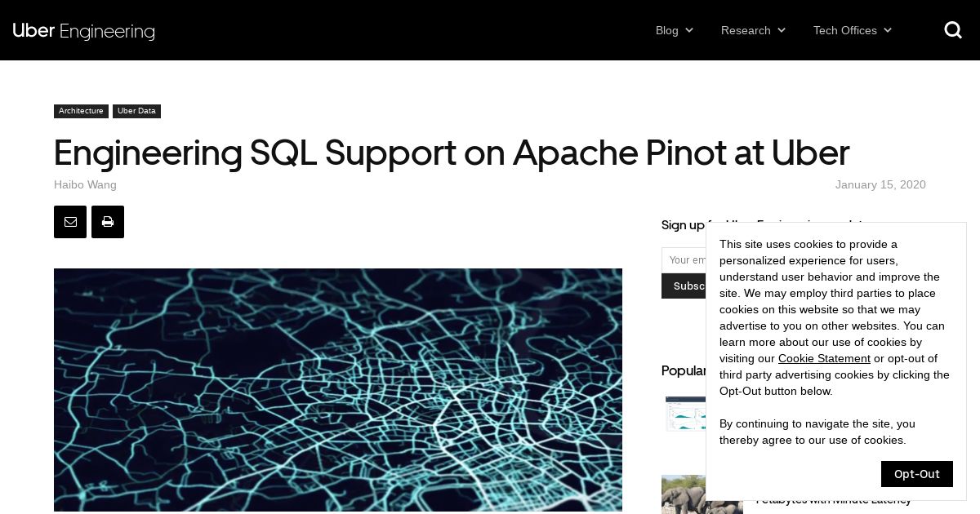Click the Opt-Out button
This screenshot has height=514, width=980.
pyautogui.click(x=917, y=474)
